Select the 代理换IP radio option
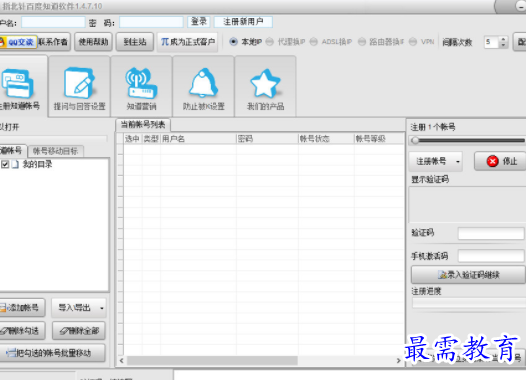 pos(269,42)
